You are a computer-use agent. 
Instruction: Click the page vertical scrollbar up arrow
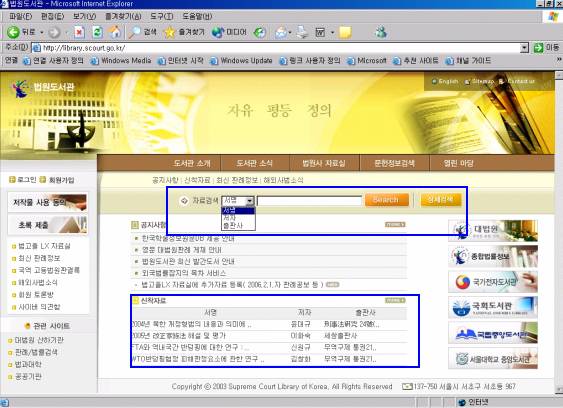pyautogui.click(x=559, y=76)
